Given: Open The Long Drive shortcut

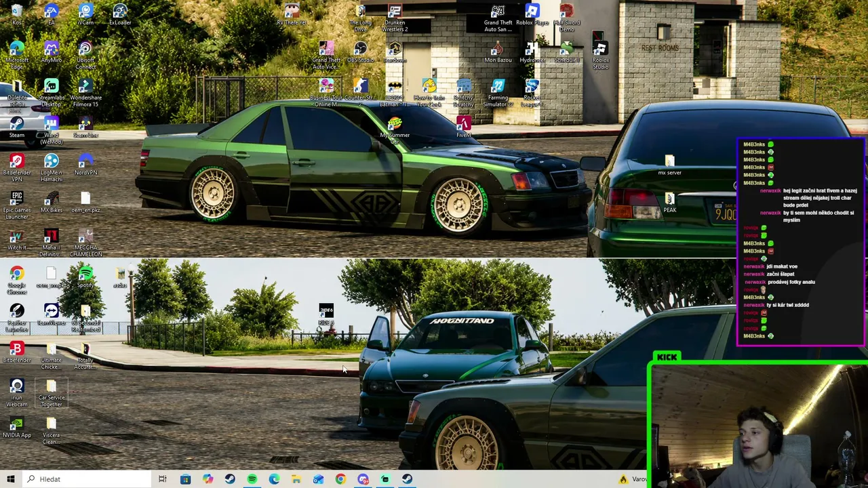Looking at the screenshot, I should coord(360,18).
